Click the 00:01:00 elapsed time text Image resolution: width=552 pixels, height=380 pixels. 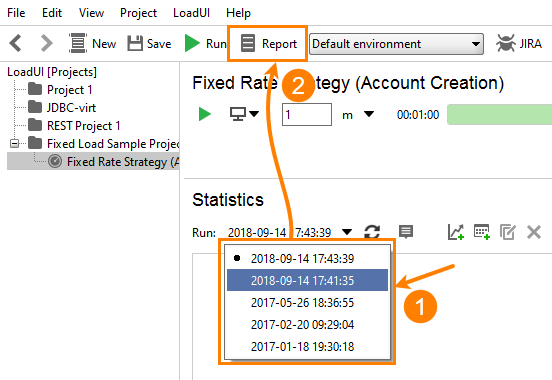[x=418, y=114]
